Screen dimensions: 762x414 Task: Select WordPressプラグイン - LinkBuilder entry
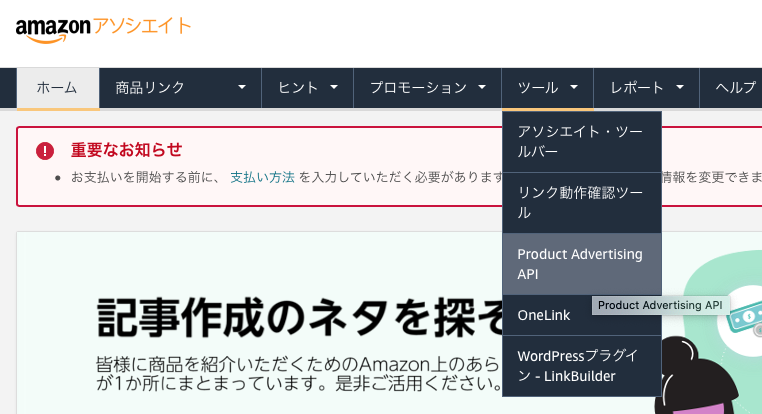[x=582, y=366]
